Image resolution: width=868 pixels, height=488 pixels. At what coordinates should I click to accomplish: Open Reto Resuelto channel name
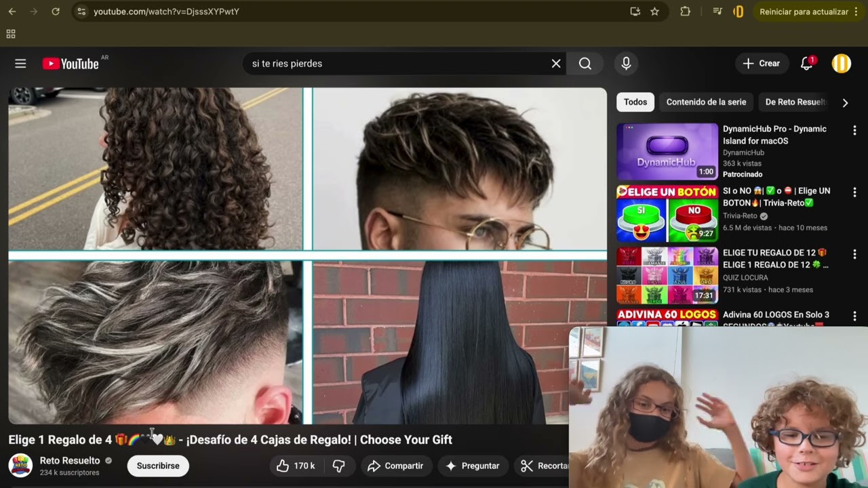click(x=70, y=460)
